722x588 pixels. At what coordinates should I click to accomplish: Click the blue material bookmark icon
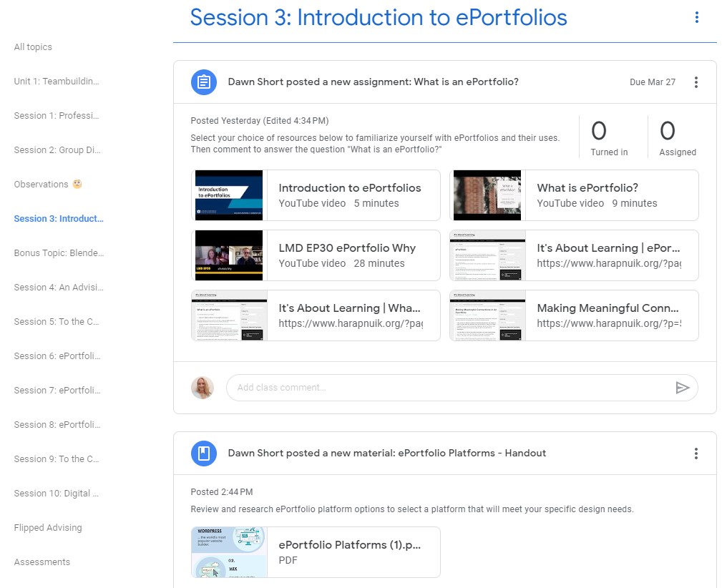(204, 454)
